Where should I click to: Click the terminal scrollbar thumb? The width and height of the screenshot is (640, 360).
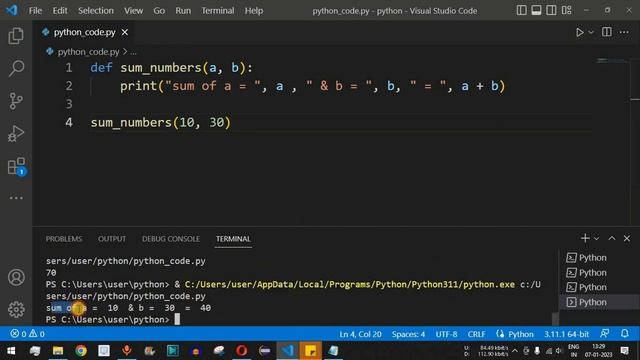(x=555, y=319)
